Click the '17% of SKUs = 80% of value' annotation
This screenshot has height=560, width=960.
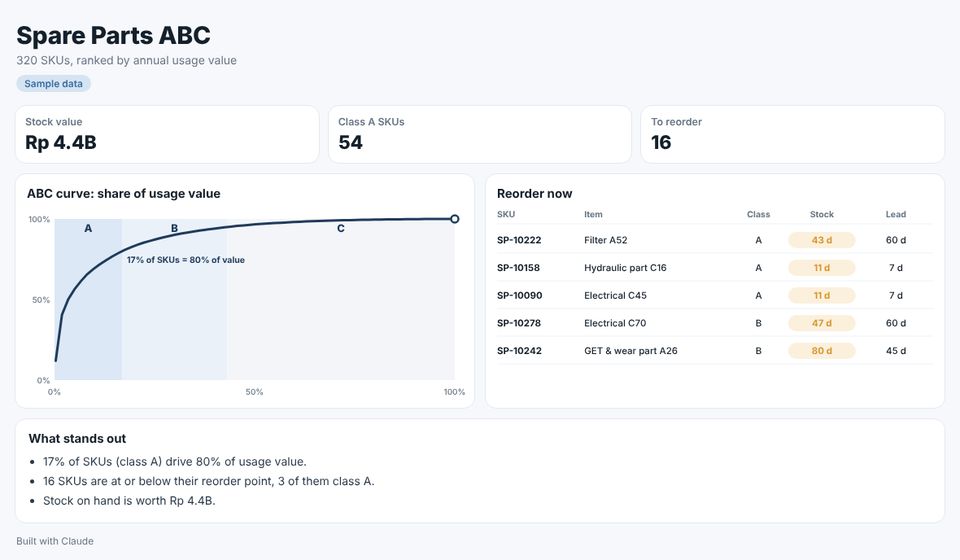click(x=186, y=259)
